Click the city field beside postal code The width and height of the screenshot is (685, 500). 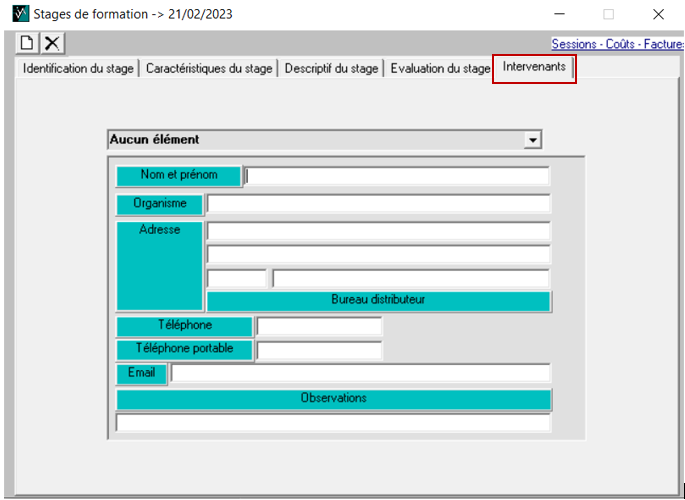tap(410, 278)
